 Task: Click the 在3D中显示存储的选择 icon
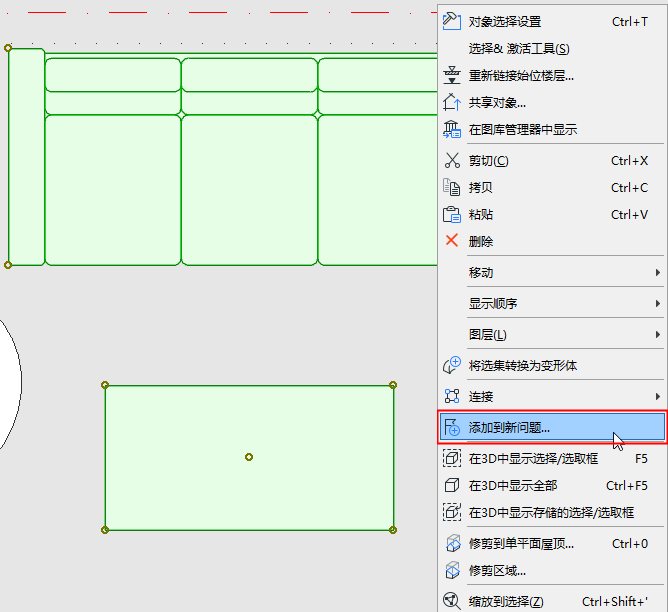coord(452,512)
